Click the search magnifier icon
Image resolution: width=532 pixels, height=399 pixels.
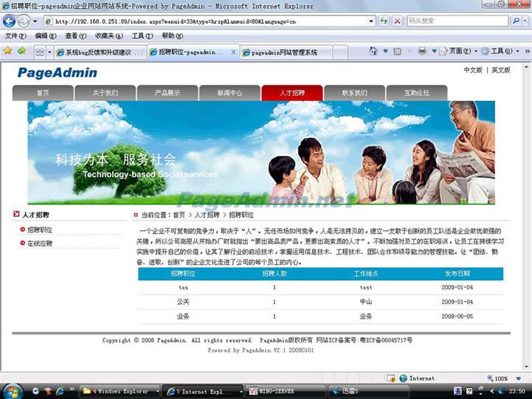point(516,21)
